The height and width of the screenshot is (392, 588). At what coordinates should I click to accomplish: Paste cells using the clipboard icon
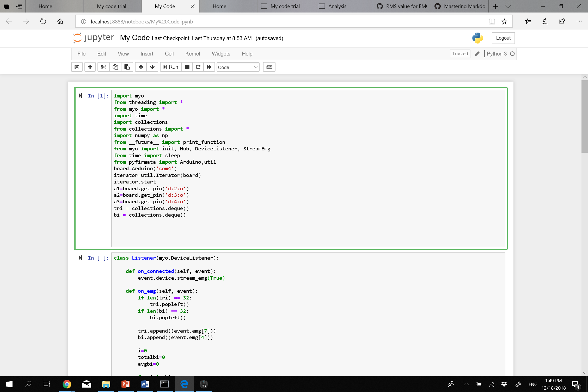click(x=127, y=67)
